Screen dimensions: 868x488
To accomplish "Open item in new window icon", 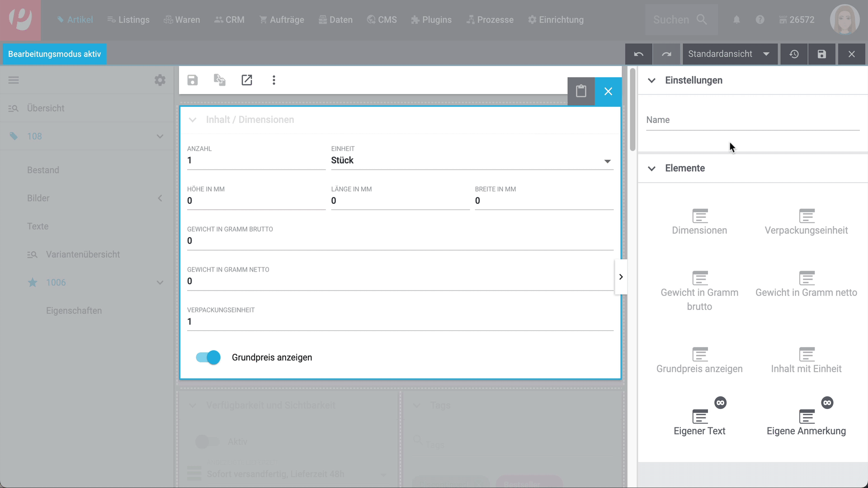I will [247, 80].
